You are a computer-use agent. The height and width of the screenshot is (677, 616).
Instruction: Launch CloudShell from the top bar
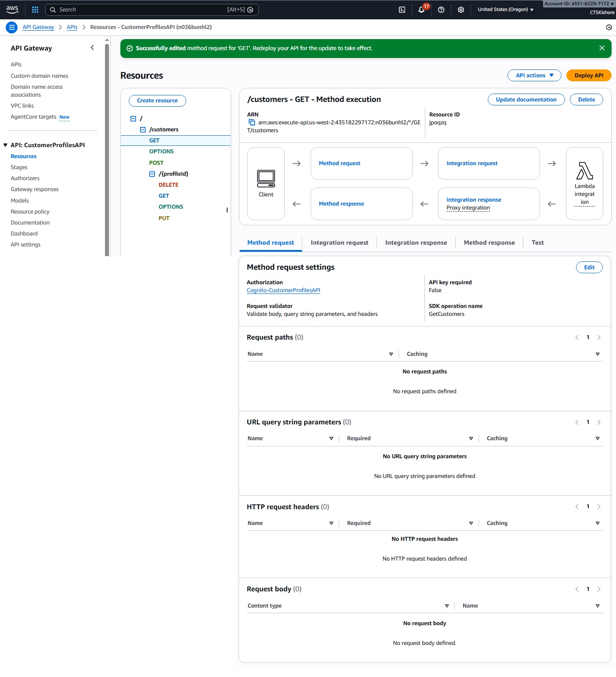[402, 10]
